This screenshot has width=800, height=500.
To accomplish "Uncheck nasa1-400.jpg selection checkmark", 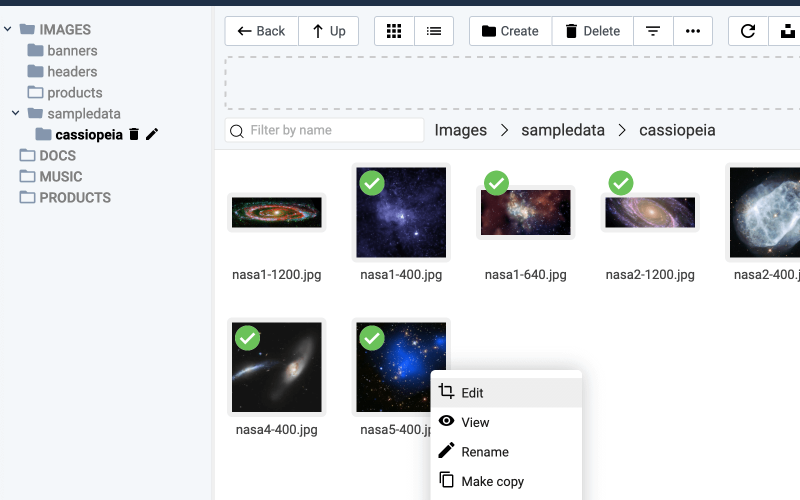I will coord(372,183).
